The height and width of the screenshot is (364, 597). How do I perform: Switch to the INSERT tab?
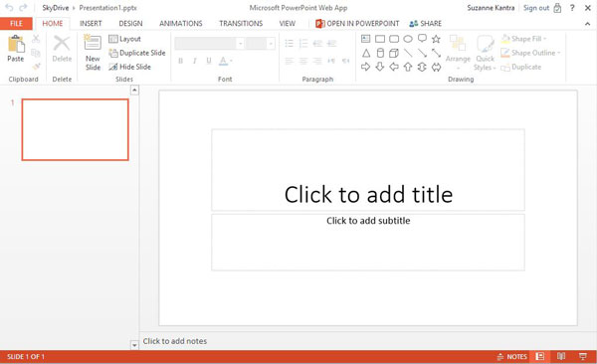(x=91, y=24)
